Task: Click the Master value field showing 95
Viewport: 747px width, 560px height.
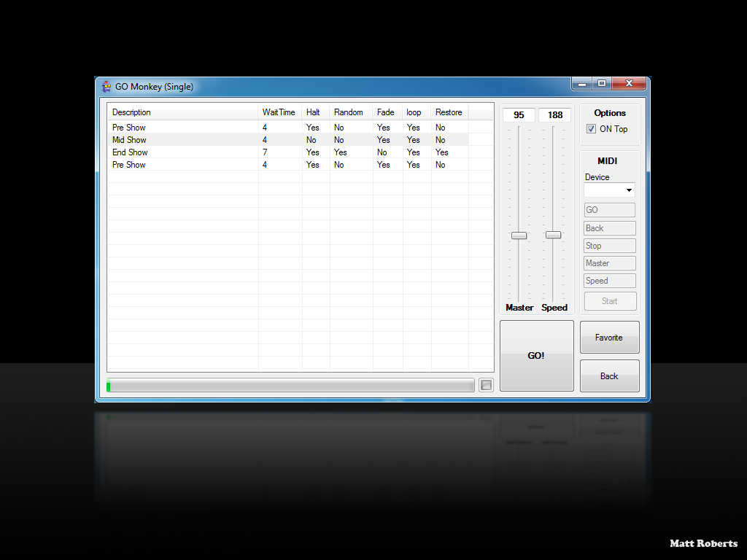Action: pyautogui.click(x=519, y=115)
